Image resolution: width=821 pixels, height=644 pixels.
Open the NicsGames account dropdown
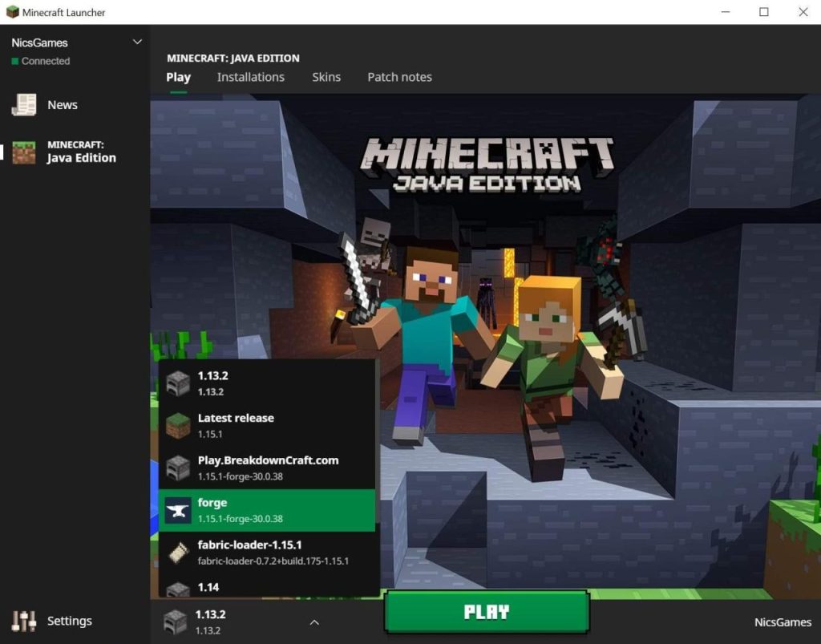pos(76,41)
